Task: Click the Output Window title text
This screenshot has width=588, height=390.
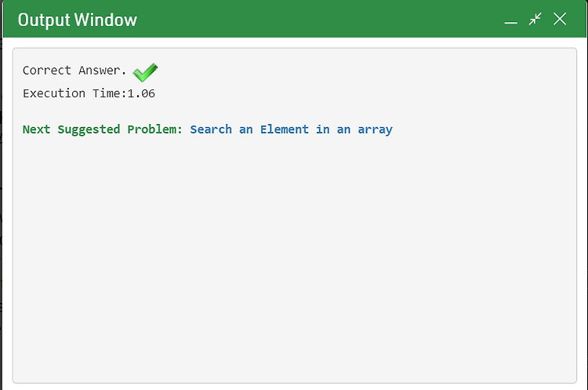Action: (x=78, y=20)
